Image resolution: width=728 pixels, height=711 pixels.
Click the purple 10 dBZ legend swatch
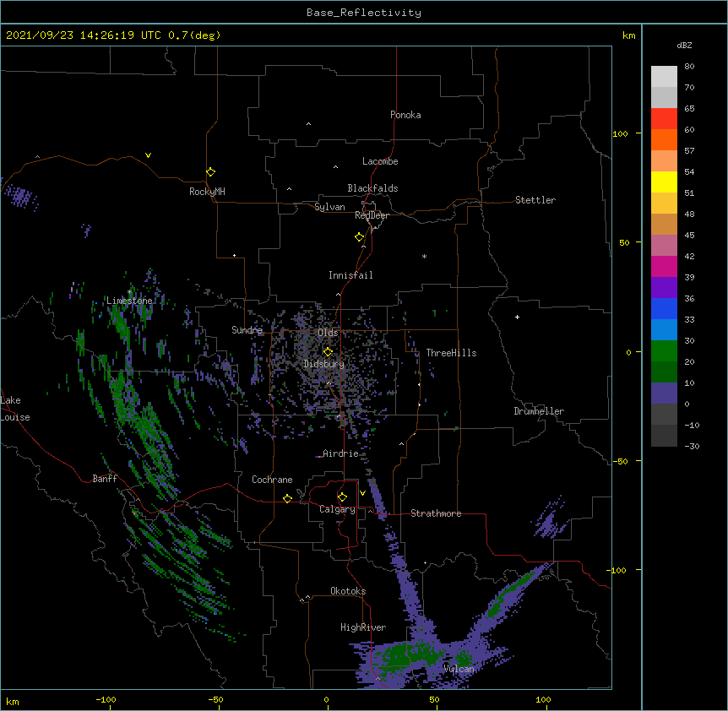664,393
